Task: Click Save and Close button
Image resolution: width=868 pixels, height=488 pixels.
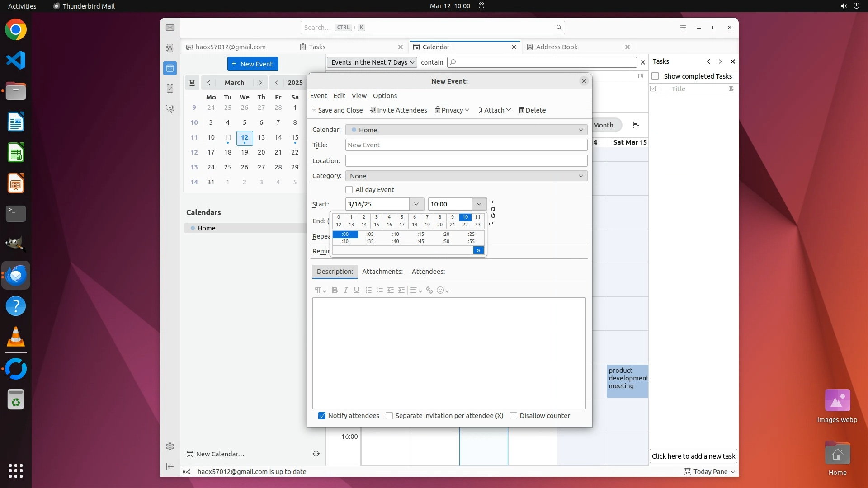Action: (337, 110)
